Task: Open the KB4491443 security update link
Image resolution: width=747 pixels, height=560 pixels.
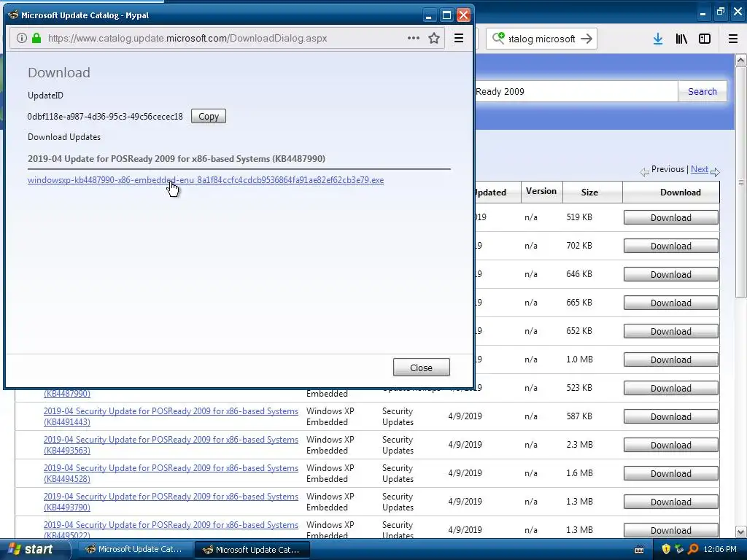Action: (171, 416)
